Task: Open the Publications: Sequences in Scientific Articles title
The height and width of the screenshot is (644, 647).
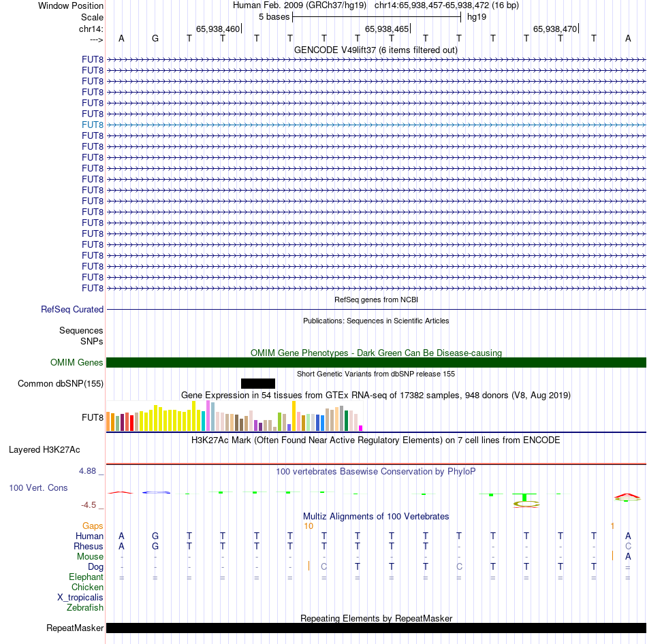Action: [376, 321]
